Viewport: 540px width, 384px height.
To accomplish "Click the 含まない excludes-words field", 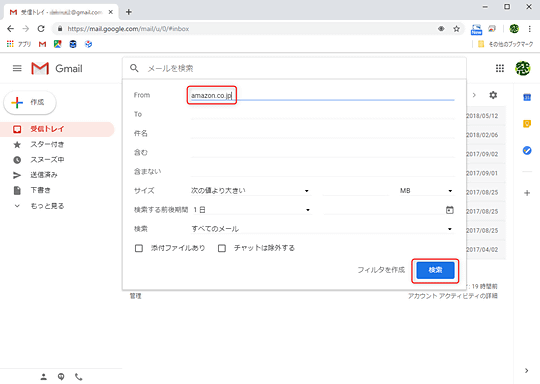I will coord(322,172).
